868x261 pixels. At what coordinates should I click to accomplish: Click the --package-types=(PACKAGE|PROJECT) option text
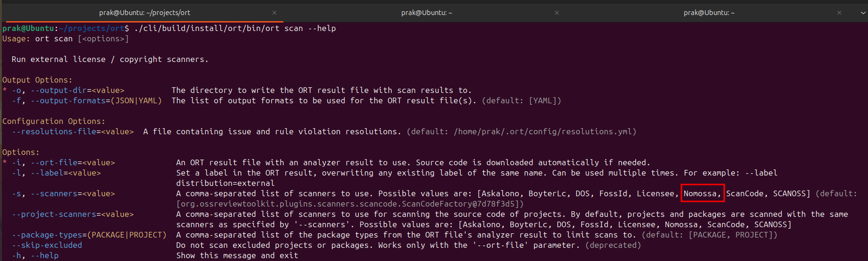(89, 235)
